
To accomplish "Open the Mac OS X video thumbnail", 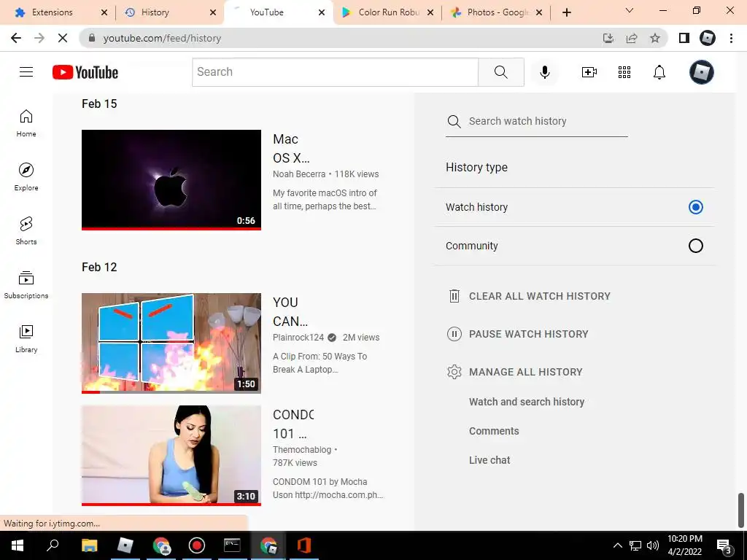I will [171, 180].
